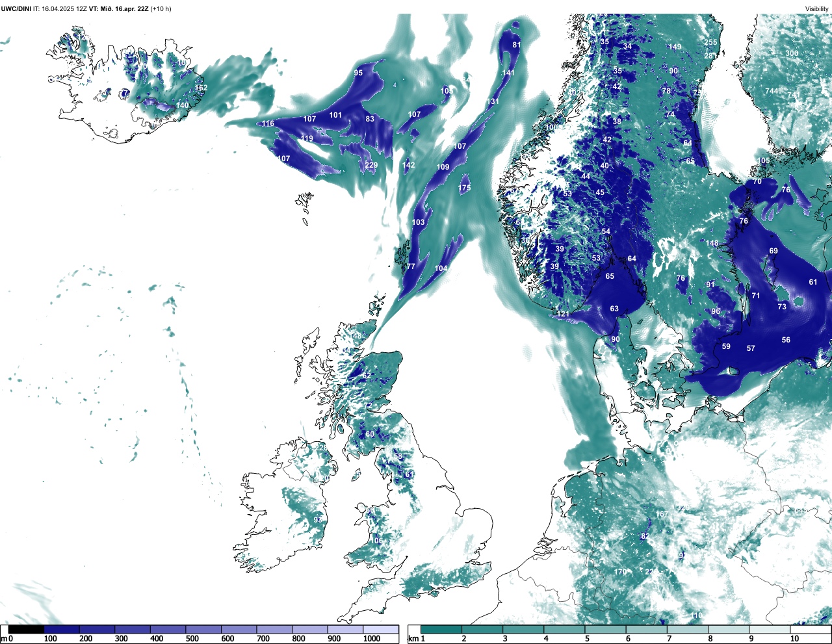The image size is (832, 644).
Task: Click the '(+10 h)' forecast offset text
Action: click(161, 9)
